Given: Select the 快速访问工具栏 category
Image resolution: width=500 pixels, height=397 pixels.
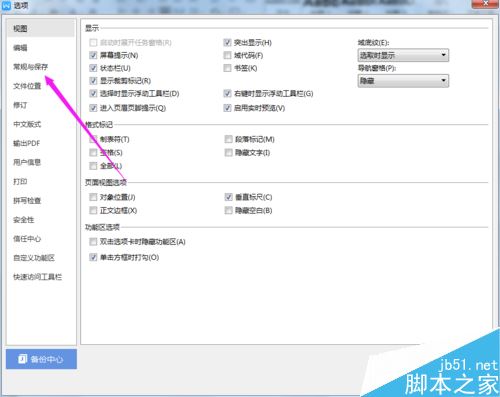Looking at the screenshot, I should 37,277.
